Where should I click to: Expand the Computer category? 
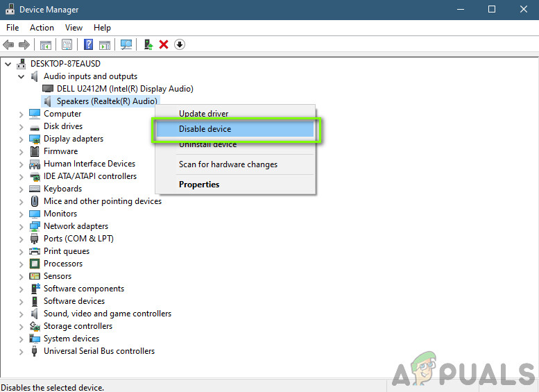click(x=22, y=114)
